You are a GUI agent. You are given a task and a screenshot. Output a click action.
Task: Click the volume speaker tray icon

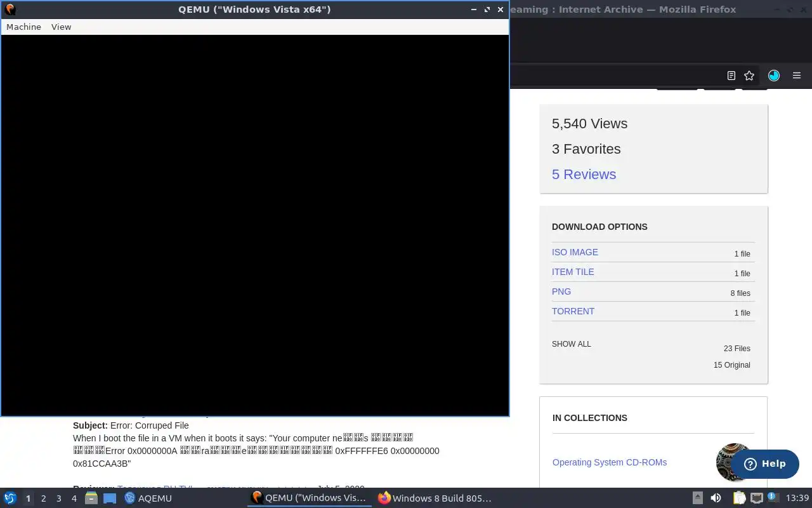(x=716, y=498)
